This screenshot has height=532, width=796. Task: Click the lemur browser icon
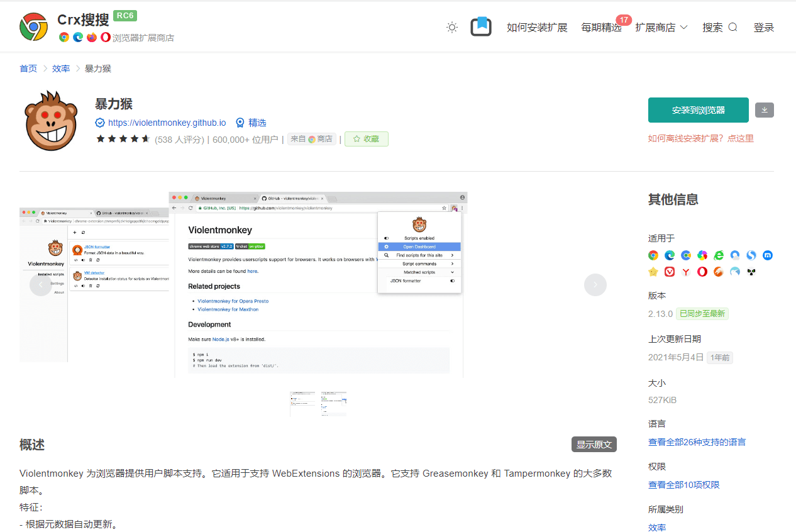[x=751, y=272]
